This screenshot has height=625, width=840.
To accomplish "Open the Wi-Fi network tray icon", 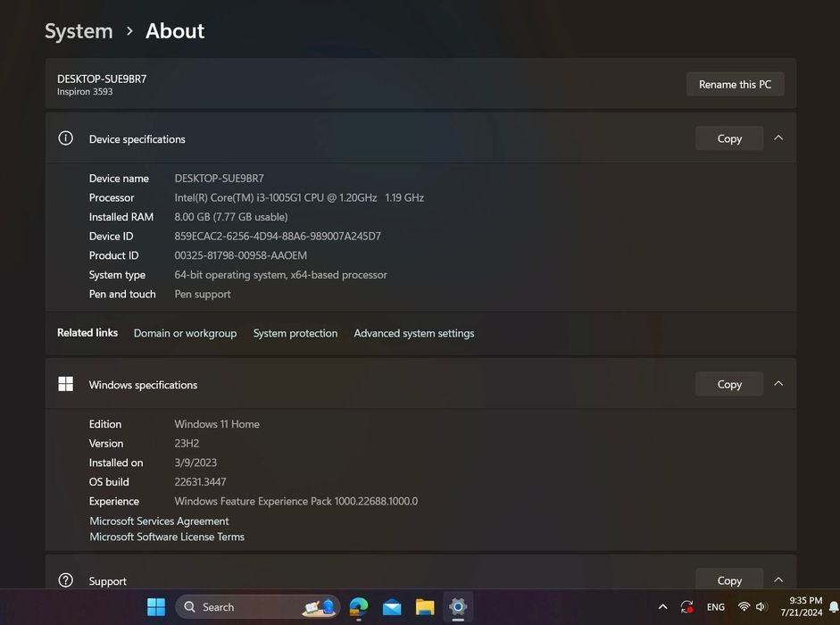I will click(744, 607).
